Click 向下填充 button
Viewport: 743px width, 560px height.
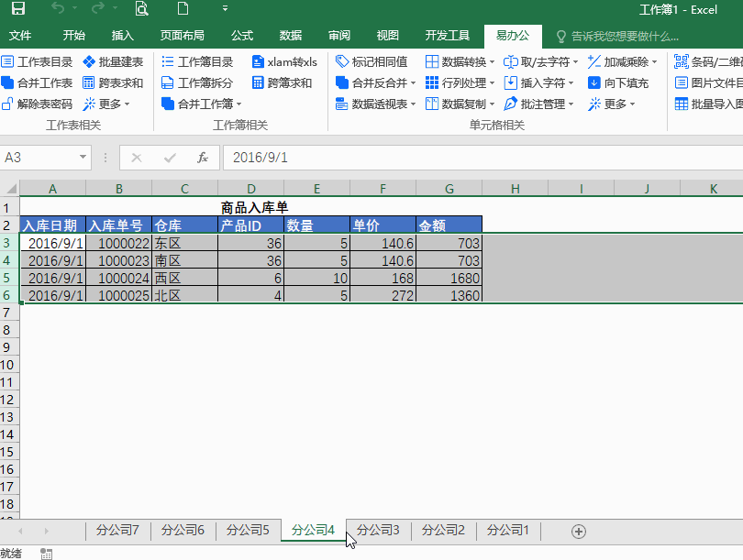tap(618, 82)
